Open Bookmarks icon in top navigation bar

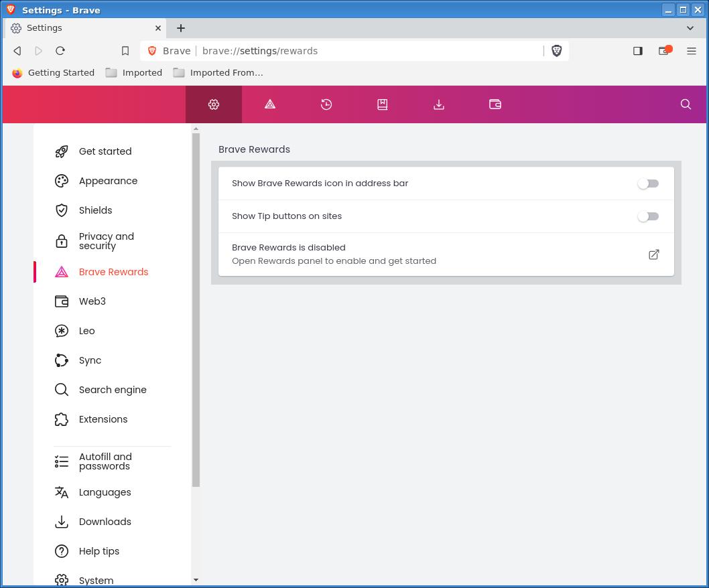383,104
